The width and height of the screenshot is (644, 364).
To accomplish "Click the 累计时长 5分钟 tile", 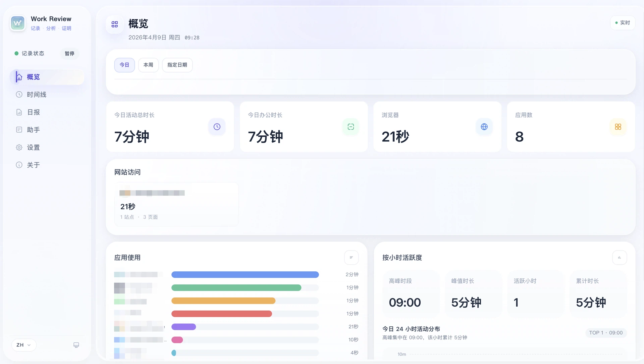I will [x=598, y=294].
